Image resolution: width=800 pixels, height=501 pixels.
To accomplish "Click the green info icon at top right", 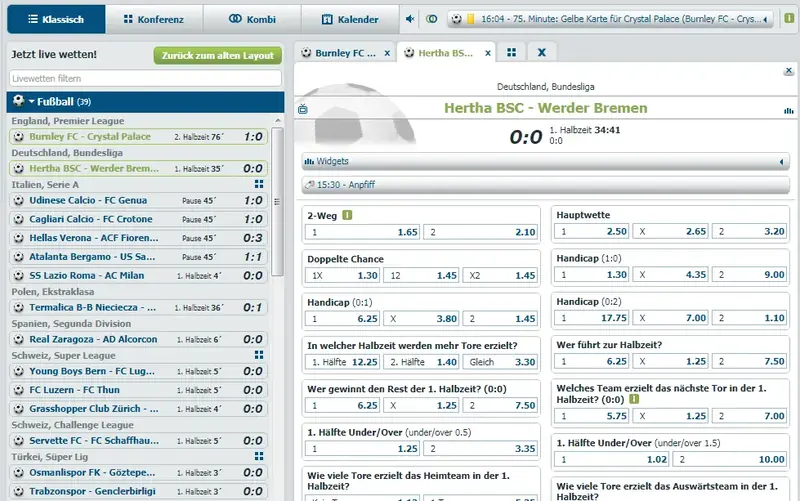I will [789, 18].
